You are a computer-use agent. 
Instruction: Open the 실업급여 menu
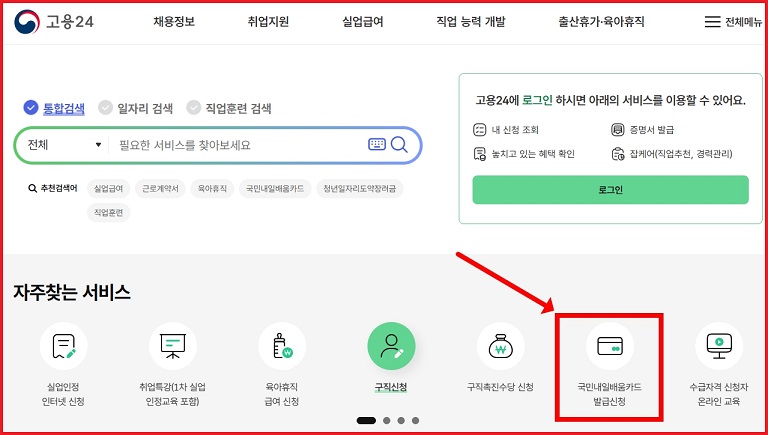[x=362, y=22]
